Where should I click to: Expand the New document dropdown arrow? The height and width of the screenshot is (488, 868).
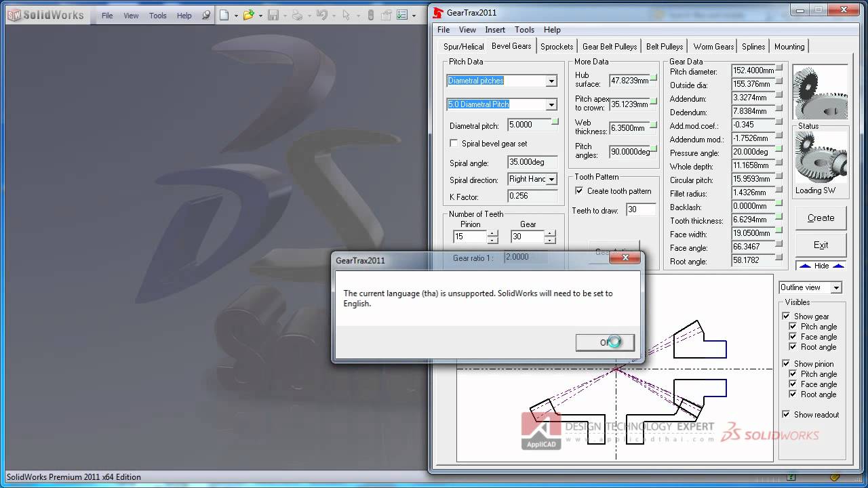(235, 16)
